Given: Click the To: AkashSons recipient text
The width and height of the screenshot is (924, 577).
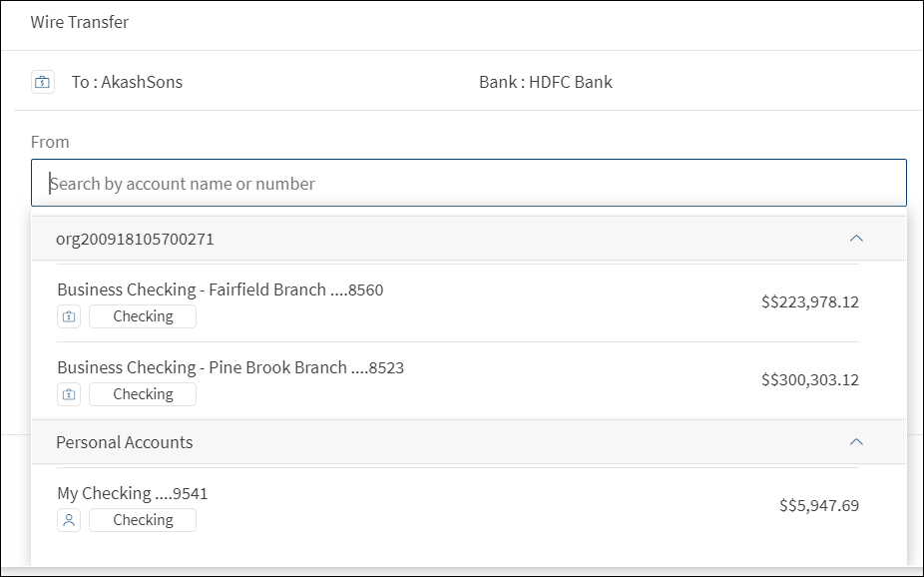Looking at the screenshot, I should point(127,82).
